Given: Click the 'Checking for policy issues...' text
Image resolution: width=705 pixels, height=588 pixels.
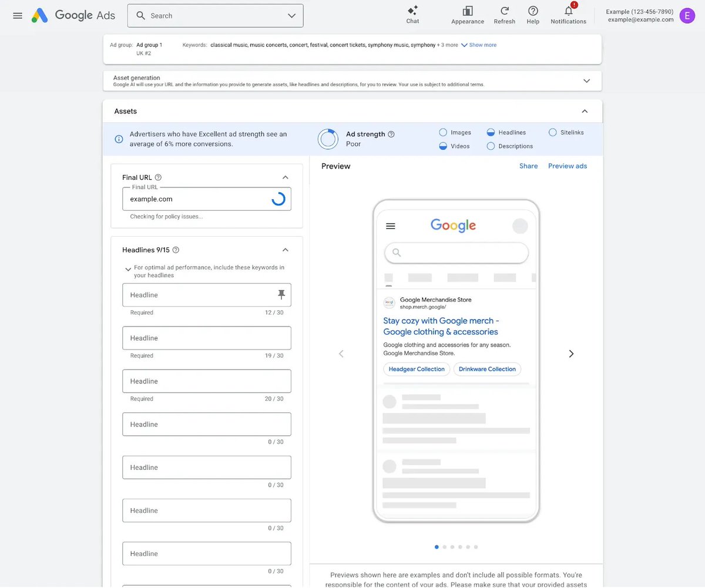Looking at the screenshot, I should coord(166,217).
